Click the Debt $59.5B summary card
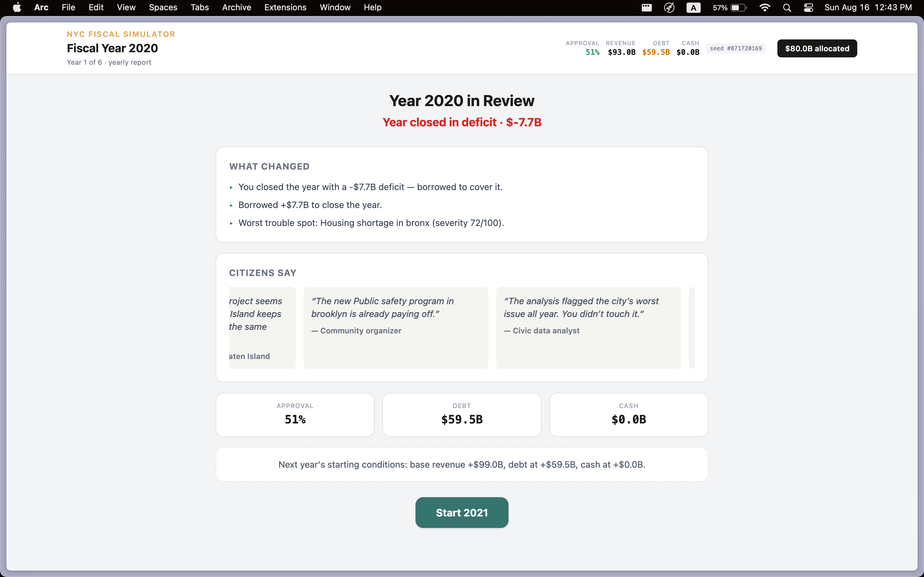 [462, 415]
